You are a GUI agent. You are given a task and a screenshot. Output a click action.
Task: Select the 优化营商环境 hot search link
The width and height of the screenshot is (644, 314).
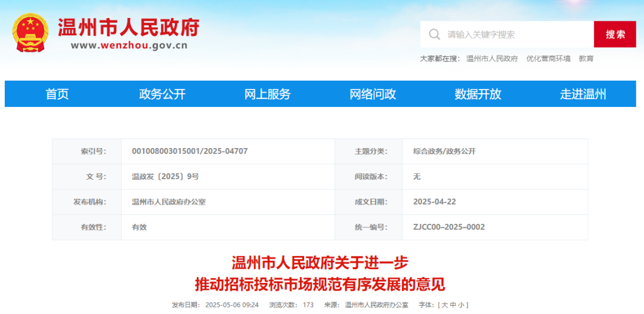(548, 59)
